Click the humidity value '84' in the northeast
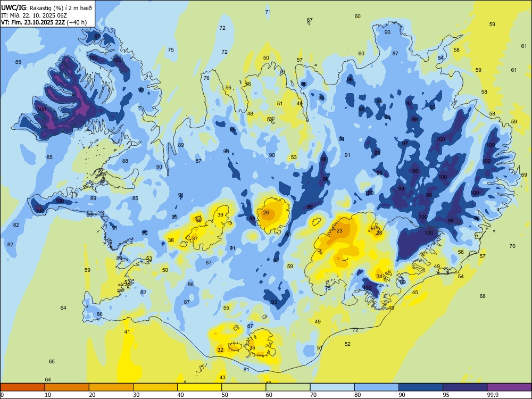Viewport: 532px width, 399px height. [440, 57]
